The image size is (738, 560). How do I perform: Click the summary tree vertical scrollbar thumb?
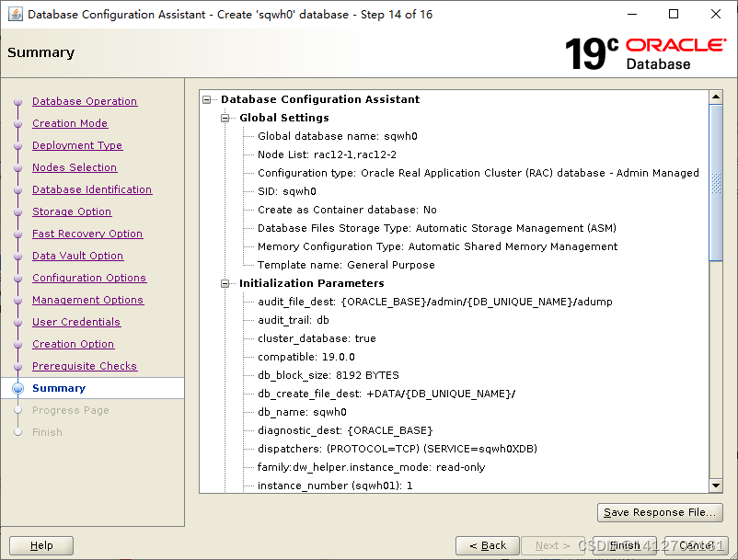[716, 182]
